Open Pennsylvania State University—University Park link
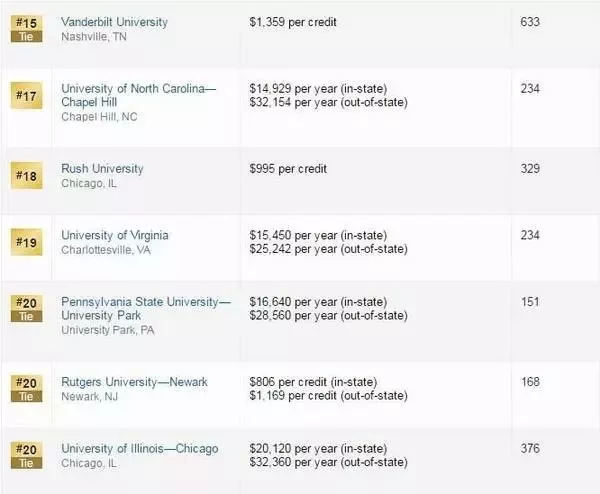The height and width of the screenshot is (494, 600). (x=146, y=308)
